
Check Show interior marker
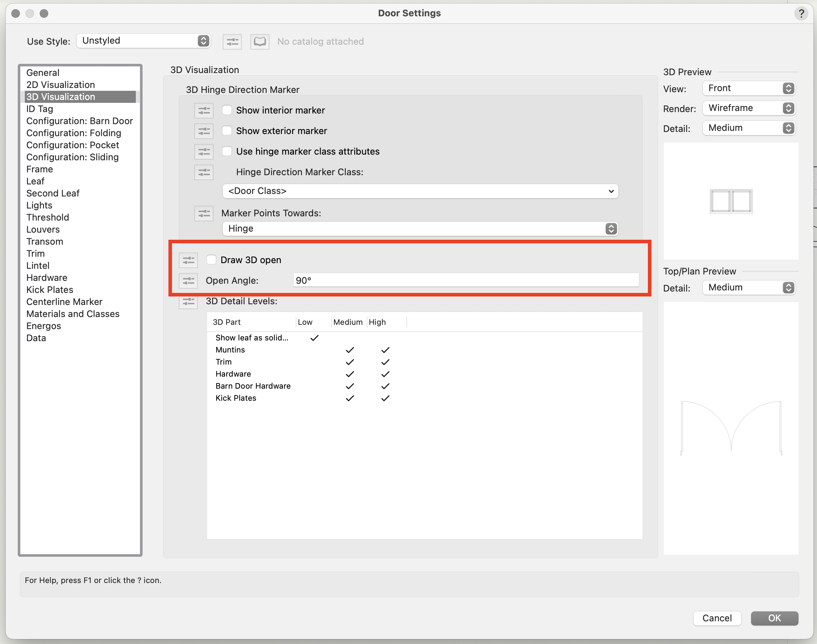[227, 110]
